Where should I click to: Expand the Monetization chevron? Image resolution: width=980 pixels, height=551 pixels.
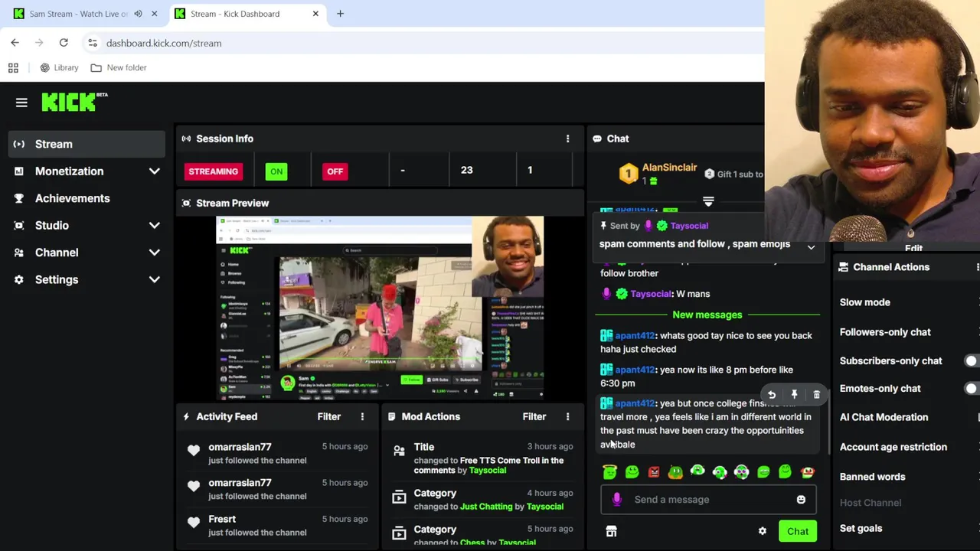pyautogui.click(x=154, y=171)
